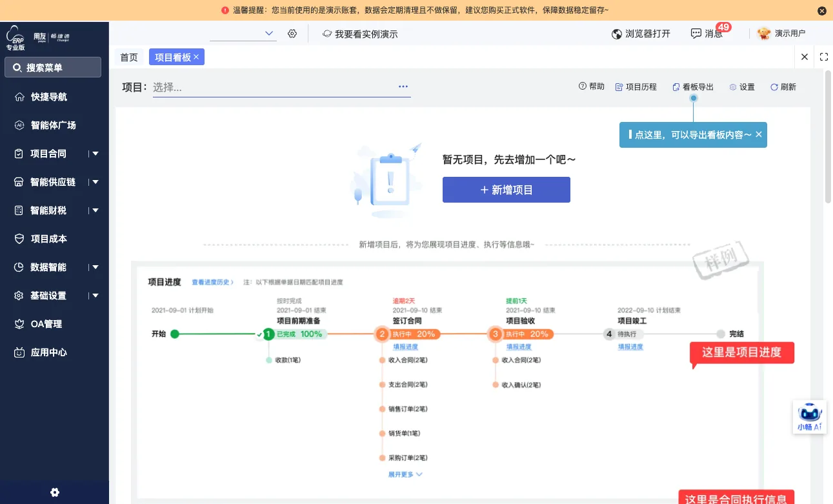Open the 小畅 AI assistant
The width and height of the screenshot is (833, 504).
[810, 417]
